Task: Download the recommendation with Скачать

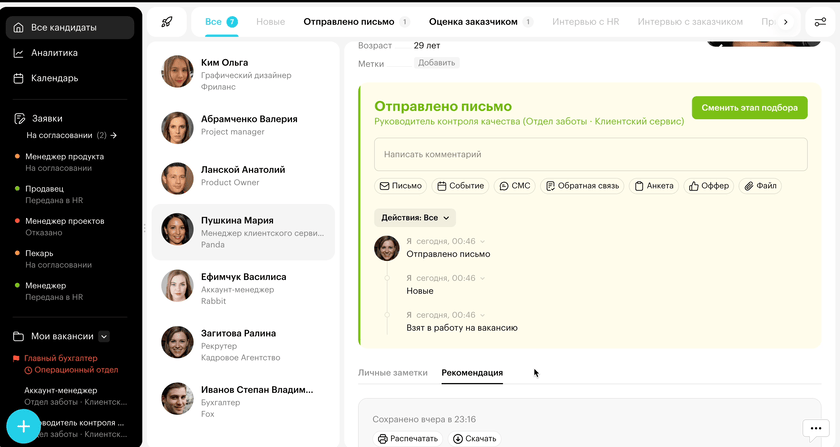Action: coord(474,439)
